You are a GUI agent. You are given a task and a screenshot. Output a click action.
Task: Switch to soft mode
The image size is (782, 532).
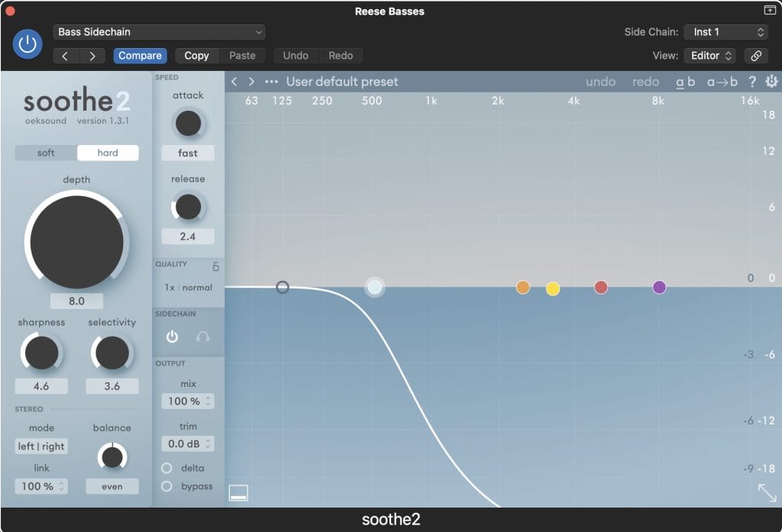pyautogui.click(x=46, y=153)
